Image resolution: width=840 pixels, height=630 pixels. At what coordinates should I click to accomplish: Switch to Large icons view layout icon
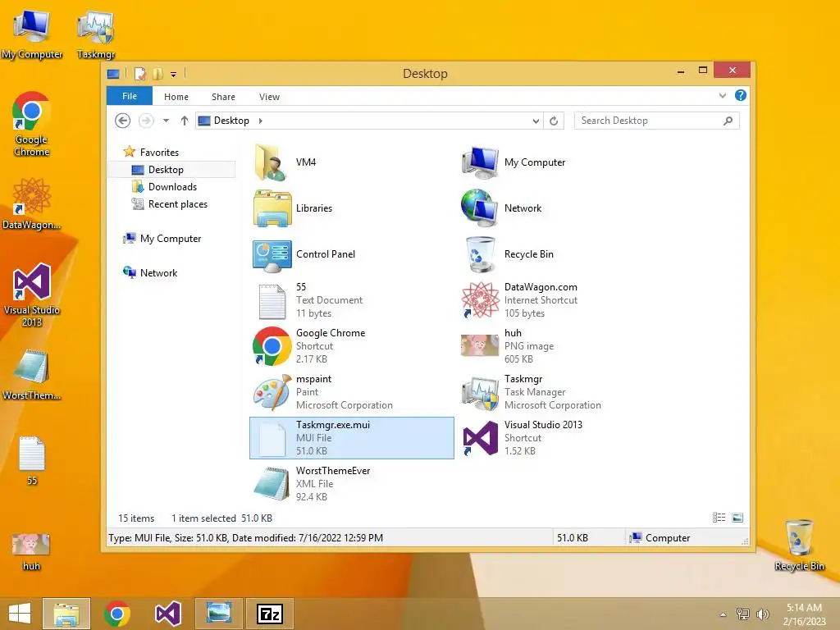click(x=737, y=518)
